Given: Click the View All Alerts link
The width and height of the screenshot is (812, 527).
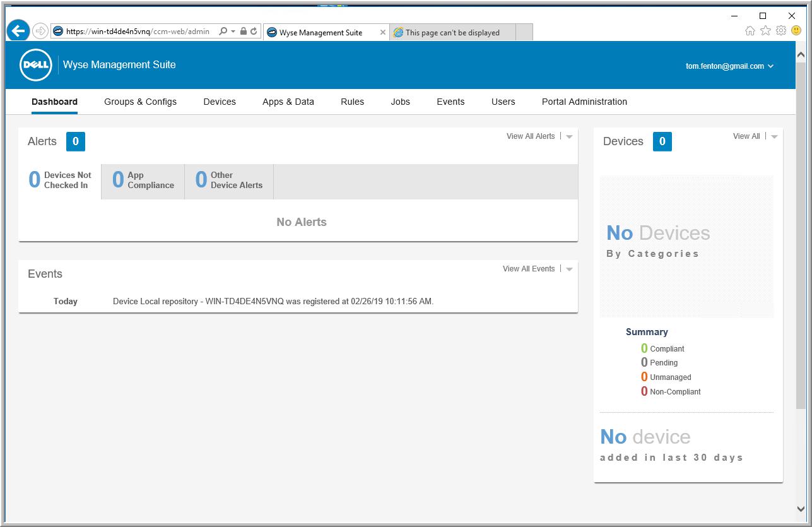Looking at the screenshot, I should pos(531,136).
